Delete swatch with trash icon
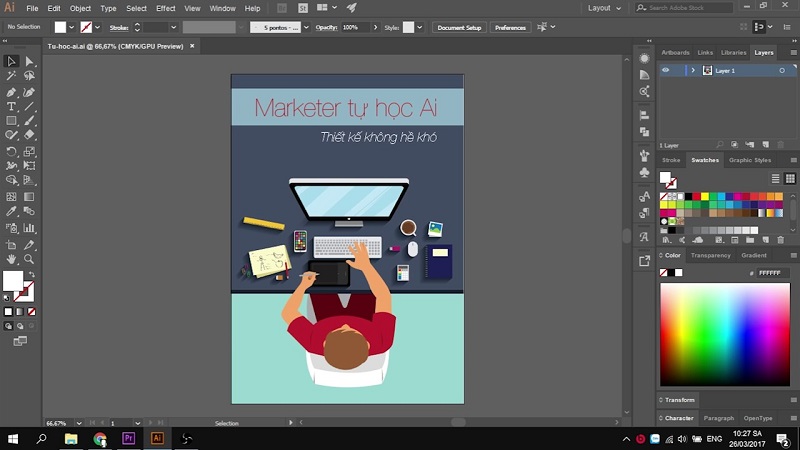The height and width of the screenshot is (450, 800). tap(781, 240)
